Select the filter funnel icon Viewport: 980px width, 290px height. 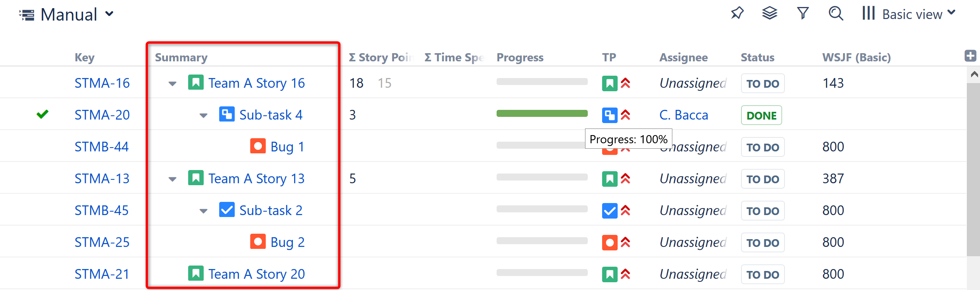coord(803,14)
